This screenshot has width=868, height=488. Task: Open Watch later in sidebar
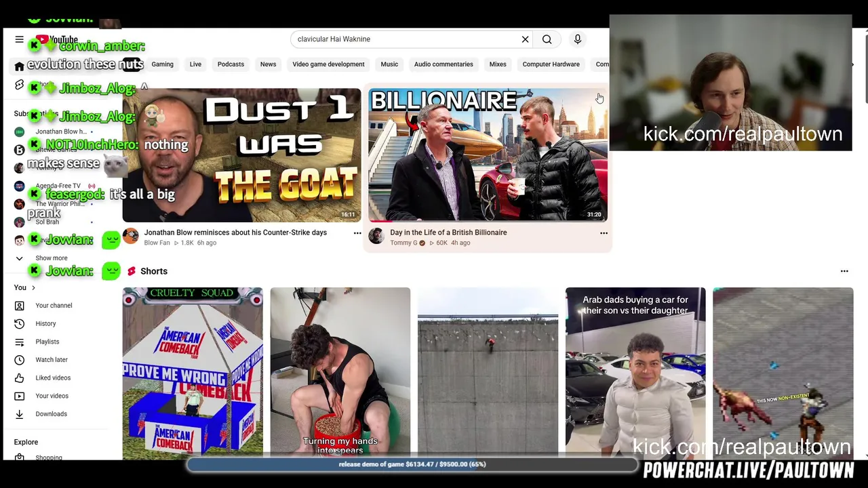pyautogui.click(x=52, y=360)
